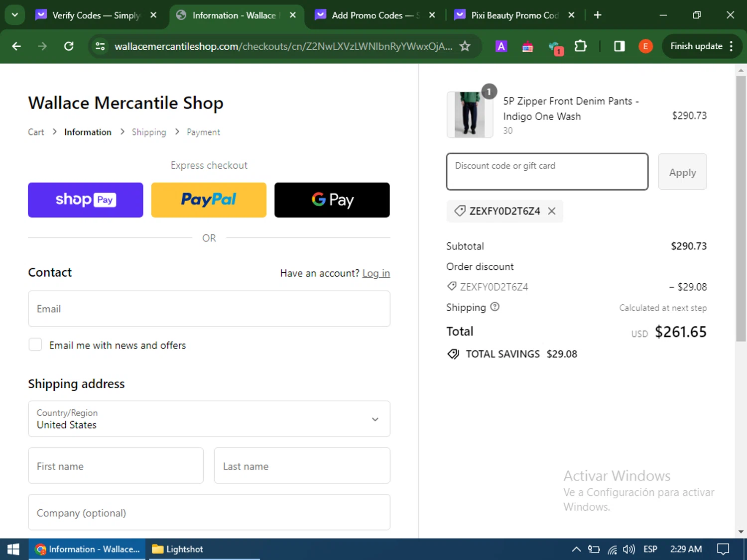Open the volume control tray icon
Viewport: 747px width, 560px height.
[x=629, y=549]
